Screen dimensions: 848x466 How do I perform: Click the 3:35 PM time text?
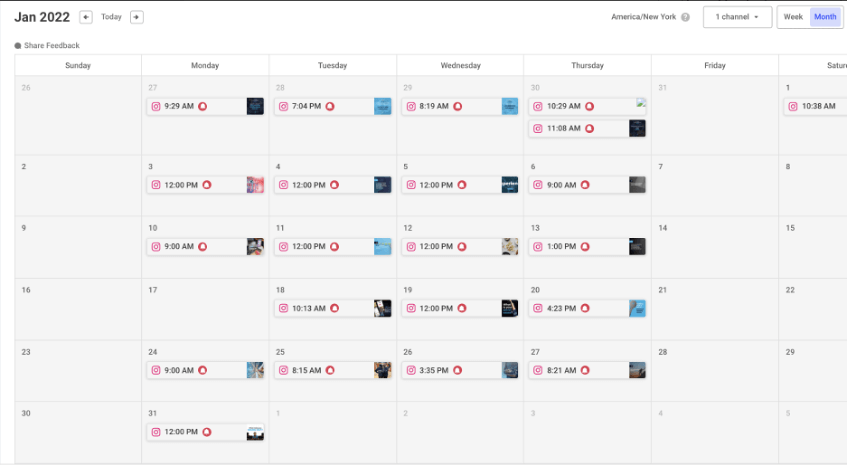pos(434,370)
